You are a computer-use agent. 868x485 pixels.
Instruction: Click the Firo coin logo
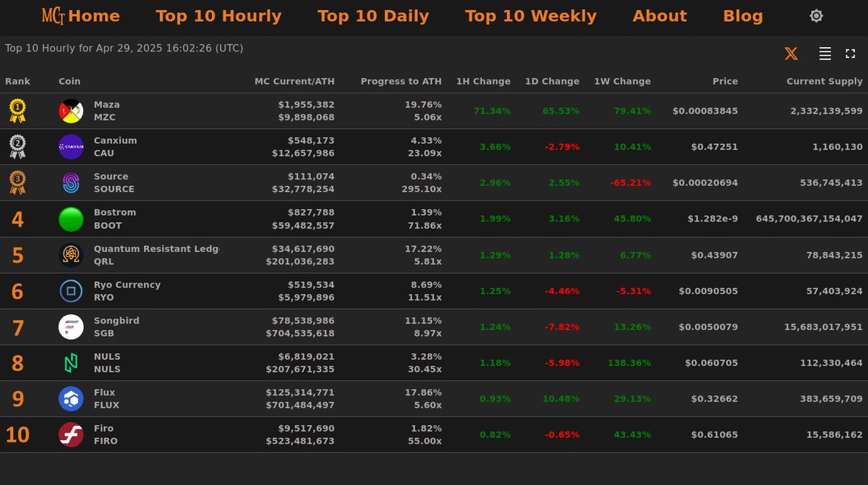(71, 435)
